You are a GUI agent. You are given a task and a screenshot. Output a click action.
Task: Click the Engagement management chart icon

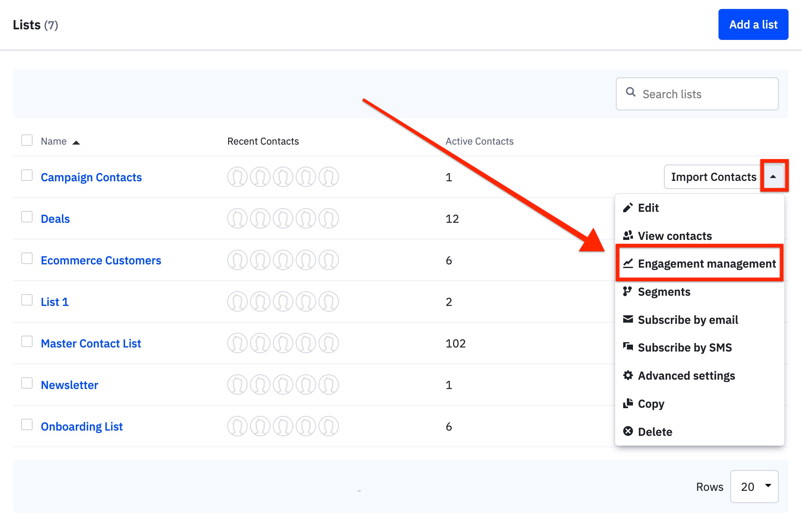click(628, 264)
